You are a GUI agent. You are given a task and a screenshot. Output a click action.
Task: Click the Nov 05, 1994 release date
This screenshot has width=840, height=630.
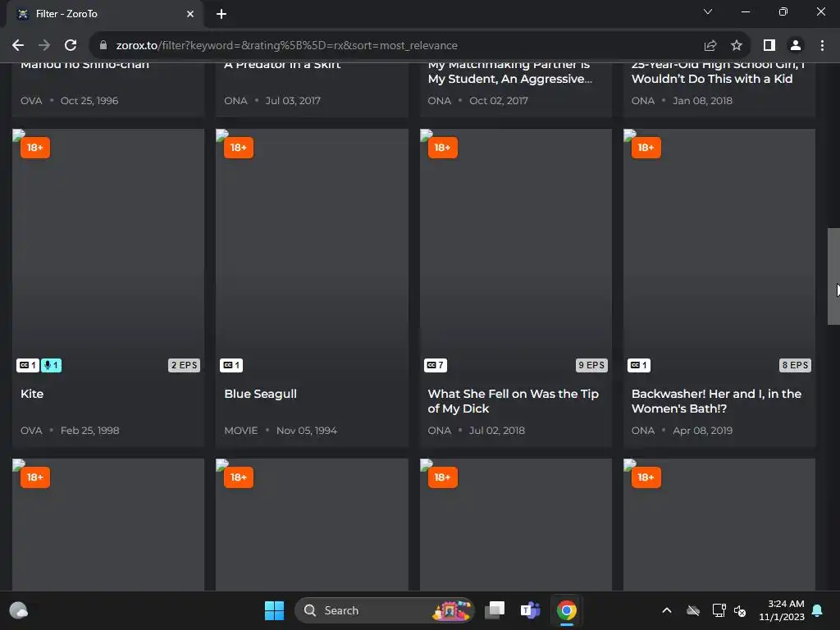307,431
